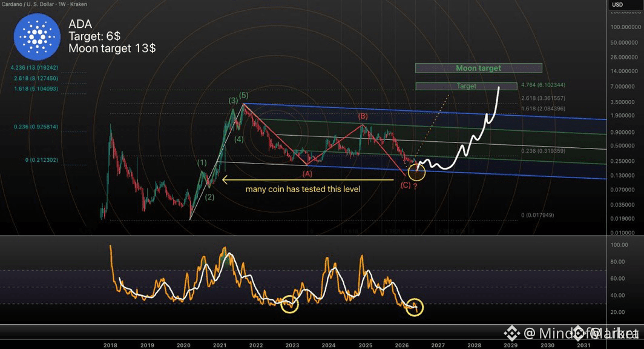Click the 2018 label on the time axis
The height and width of the screenshot is (349, 644).
point(110,345)
